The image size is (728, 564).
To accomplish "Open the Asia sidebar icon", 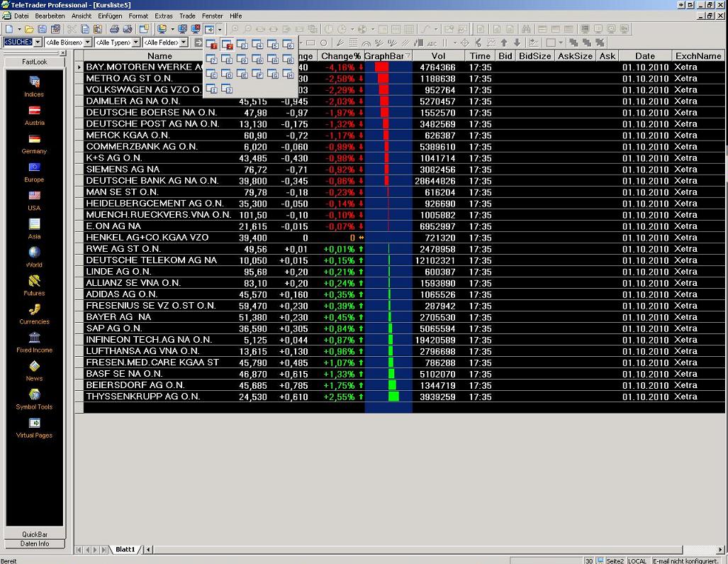I will pos(34,224).
